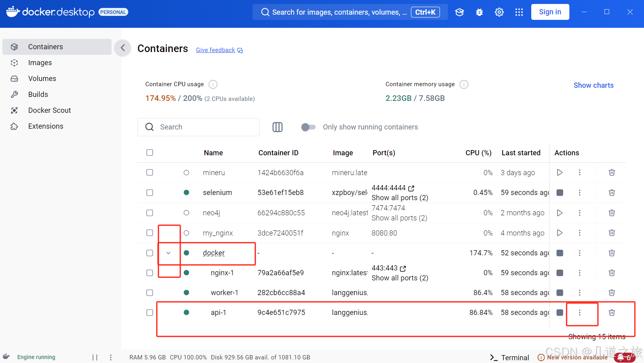The image size is (644, 363).
Task: Click Show charts link
Action: 594,85
